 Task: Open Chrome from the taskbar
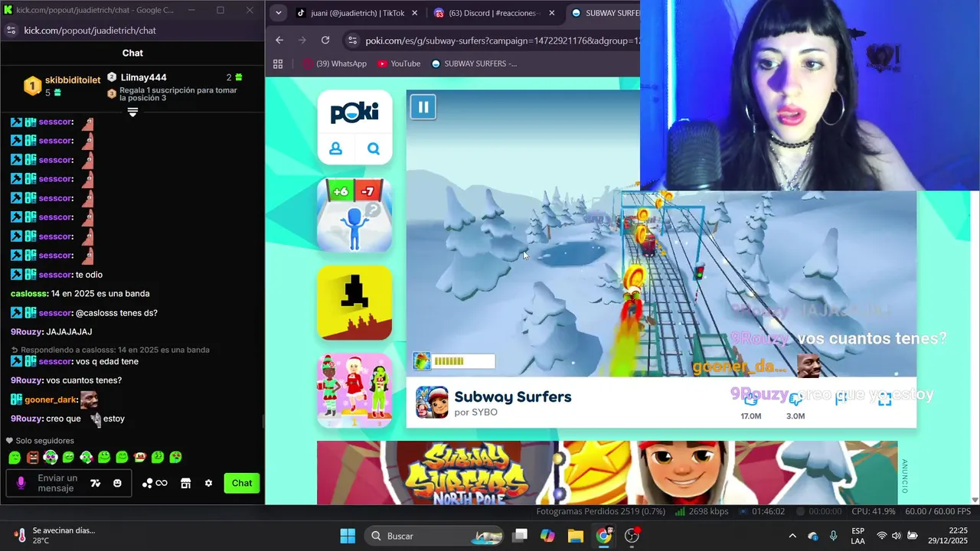(x=604, y=536)
